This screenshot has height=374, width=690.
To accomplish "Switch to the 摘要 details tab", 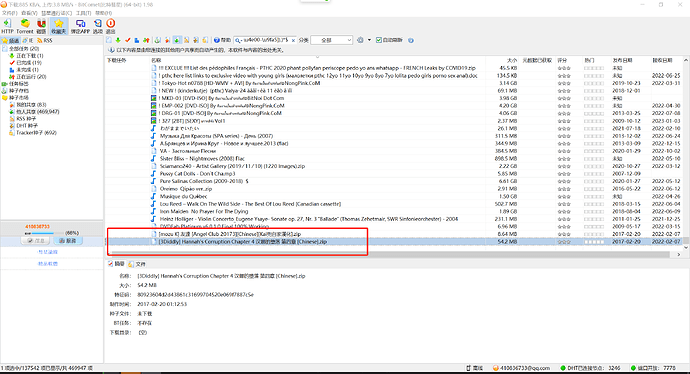I will pyautogui.click(x=116, y=264).
